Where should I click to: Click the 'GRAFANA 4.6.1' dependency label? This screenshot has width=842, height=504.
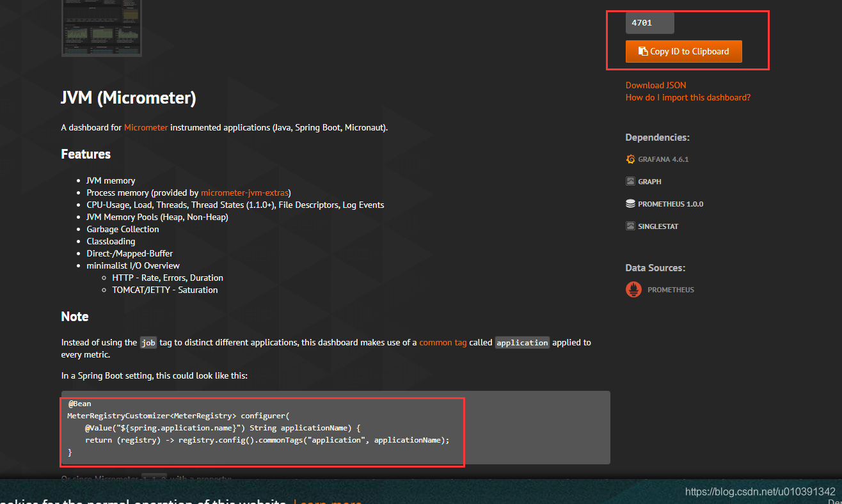[663, 159]
